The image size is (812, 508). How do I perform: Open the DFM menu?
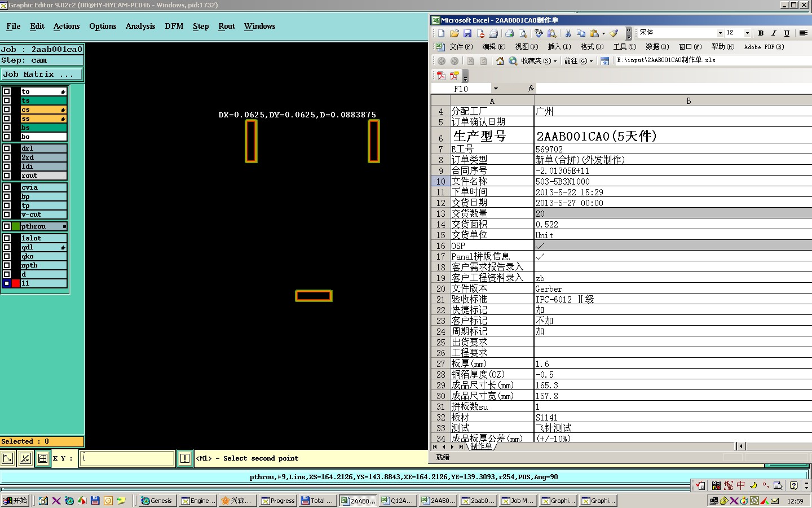[x=174, y=27]
